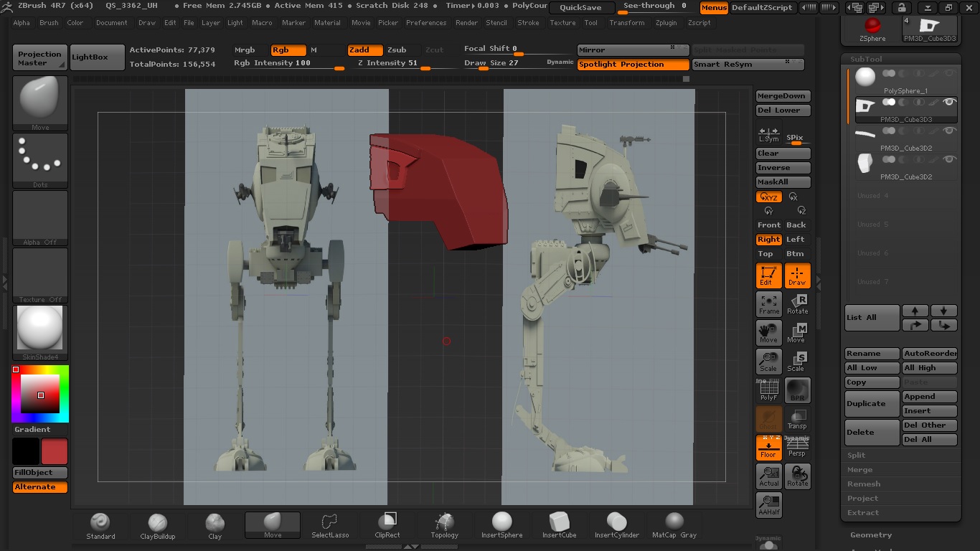Screen dimensions: 980x551
Task: Open the current brush thumbnail labeled Move
Action: 40,103
